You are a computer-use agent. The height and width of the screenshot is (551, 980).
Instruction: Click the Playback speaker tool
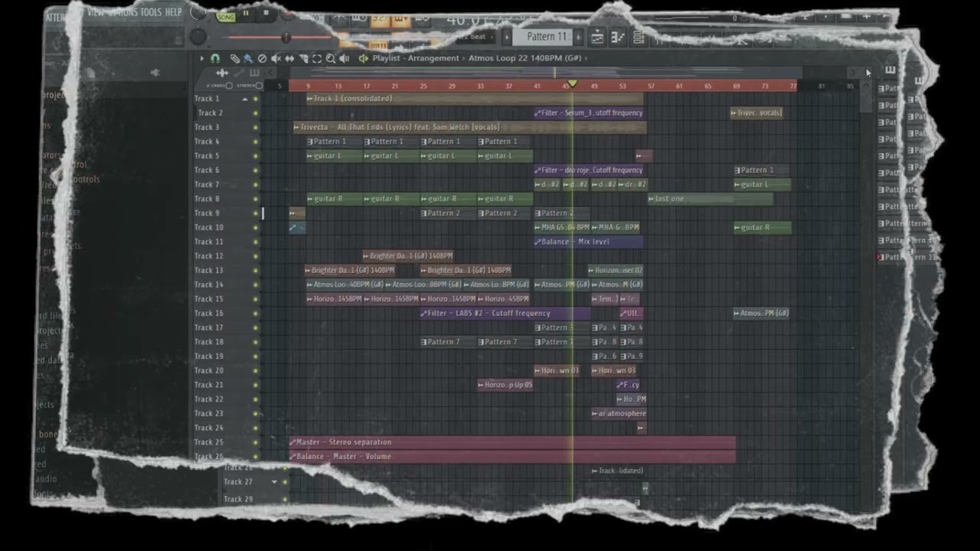pyautogui.click(x=345, y=58)
